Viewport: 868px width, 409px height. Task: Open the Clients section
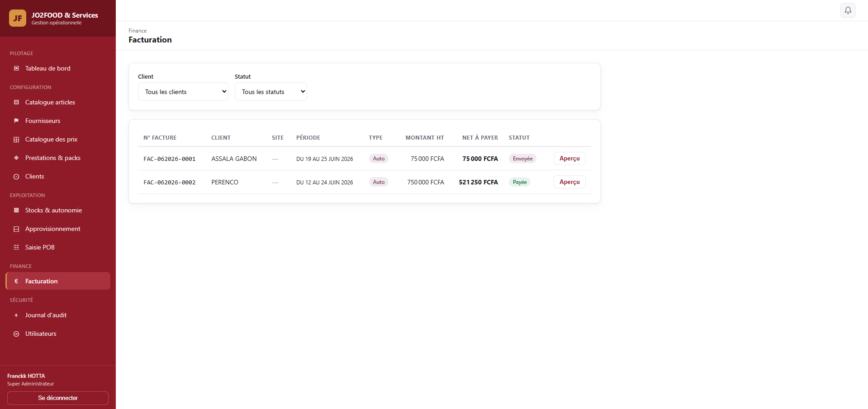58,176
